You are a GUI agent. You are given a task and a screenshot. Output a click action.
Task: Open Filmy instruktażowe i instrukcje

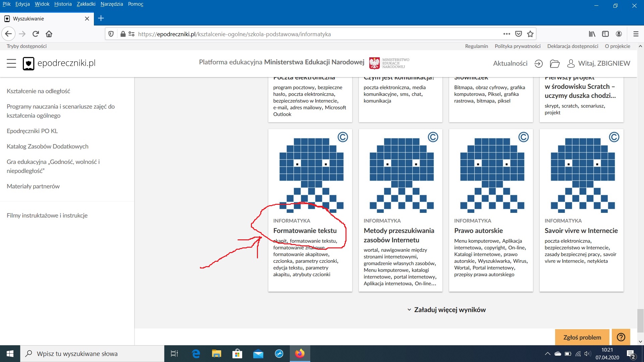47,216
